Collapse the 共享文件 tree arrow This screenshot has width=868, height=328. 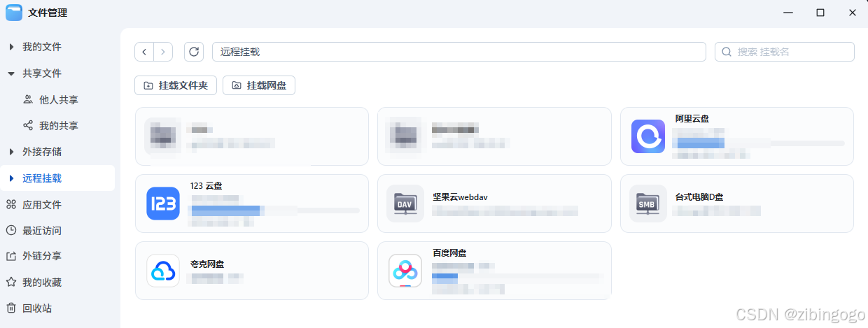pos(11,73)
